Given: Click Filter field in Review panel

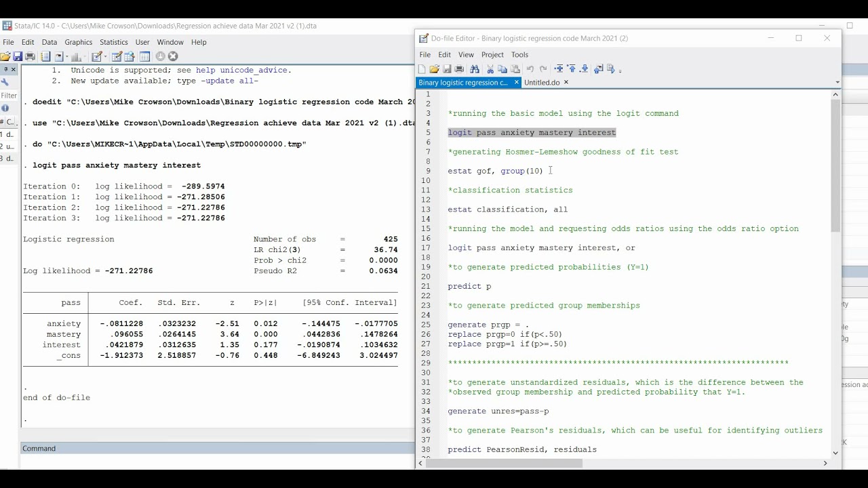Looking at the screenshot, I should tap(9, 96).
